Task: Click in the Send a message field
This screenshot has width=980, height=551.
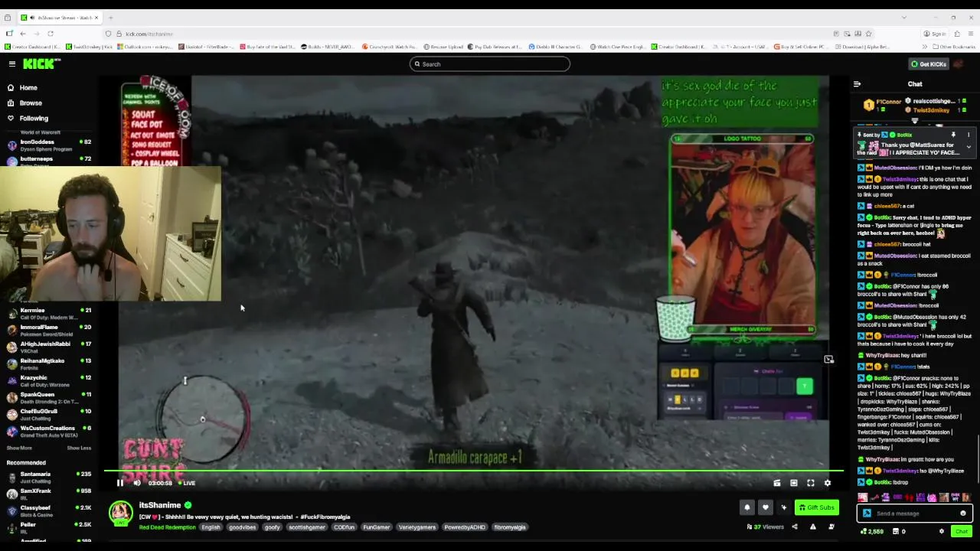Action: (915, 514)
